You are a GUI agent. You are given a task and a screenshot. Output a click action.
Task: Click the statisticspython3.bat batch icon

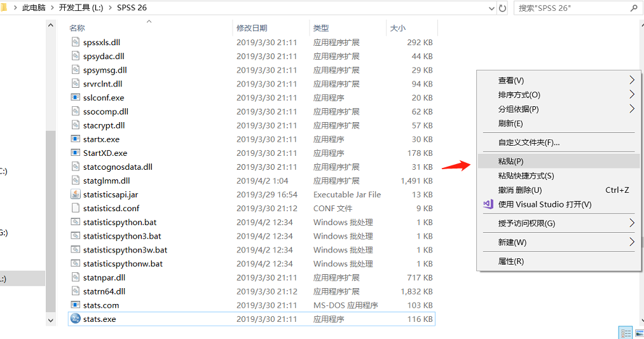point(75,236)
